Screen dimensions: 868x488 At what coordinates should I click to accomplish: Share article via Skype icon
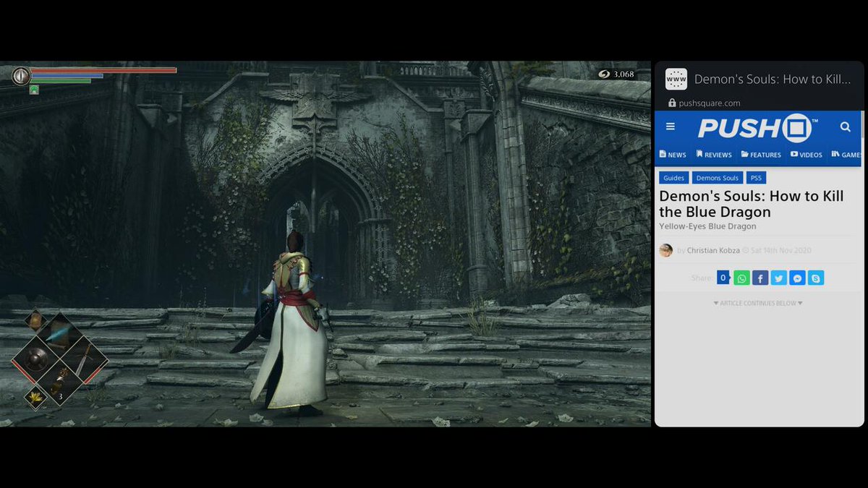tap(817, 278)
